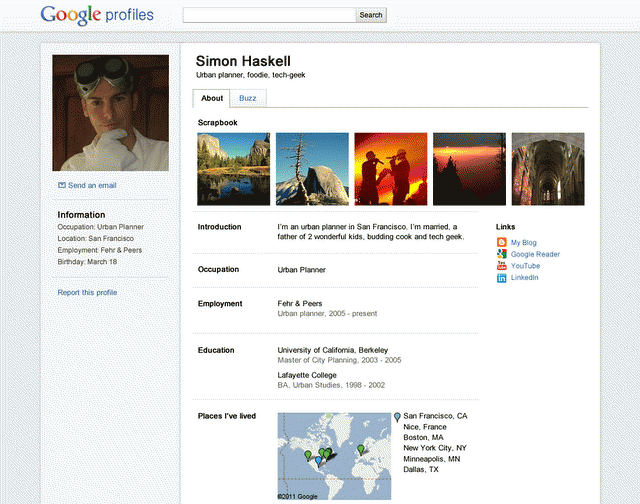This screenshot has width=640, height=504.
Task: Click the Report this profile link
Action: coord(87,292)
